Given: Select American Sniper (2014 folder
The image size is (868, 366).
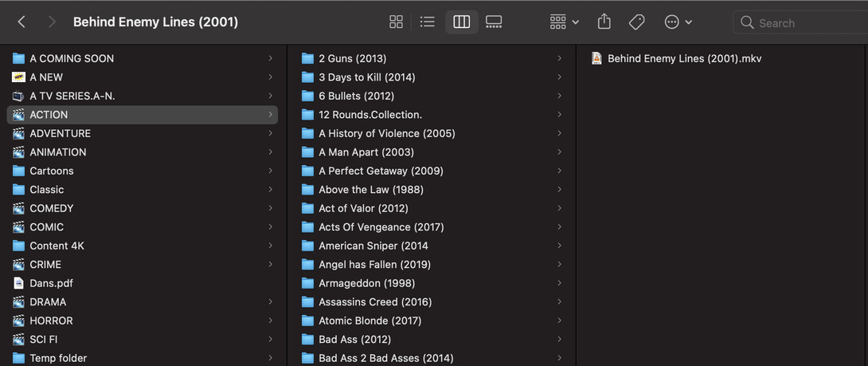Looking at the screenshot, I should (373, 246).
